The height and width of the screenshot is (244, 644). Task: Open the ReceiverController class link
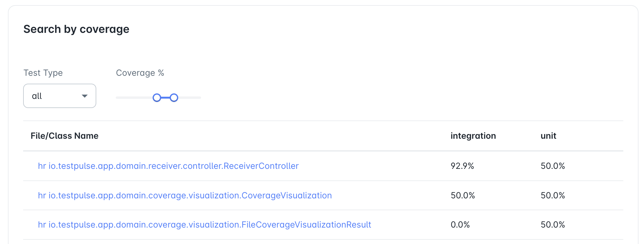coord(168,166)
